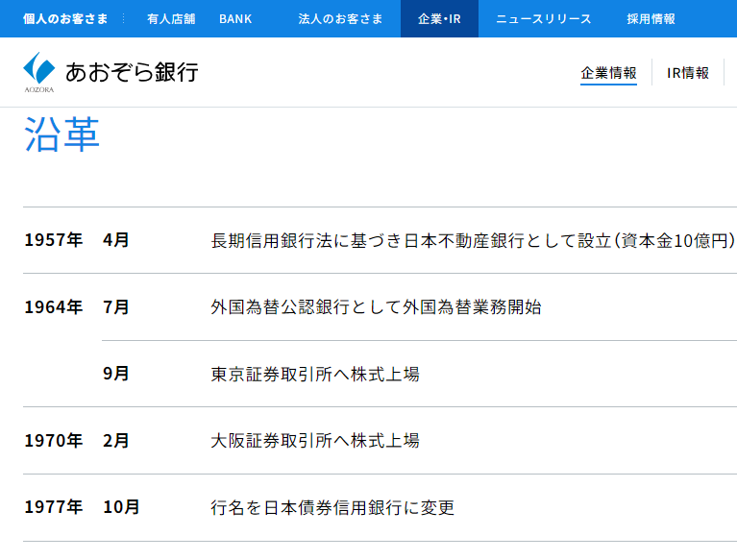Click the Aozora Bank logo mark

tap(39, 70)
